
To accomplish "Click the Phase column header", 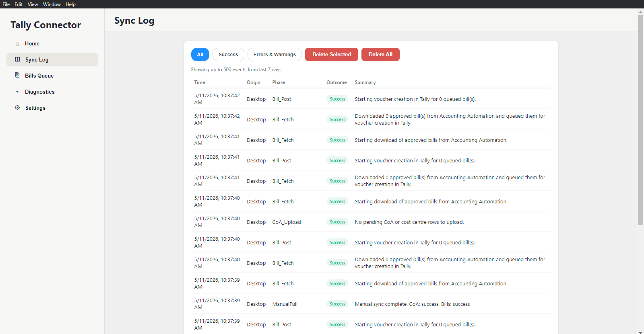I will [x=279, y=82].
